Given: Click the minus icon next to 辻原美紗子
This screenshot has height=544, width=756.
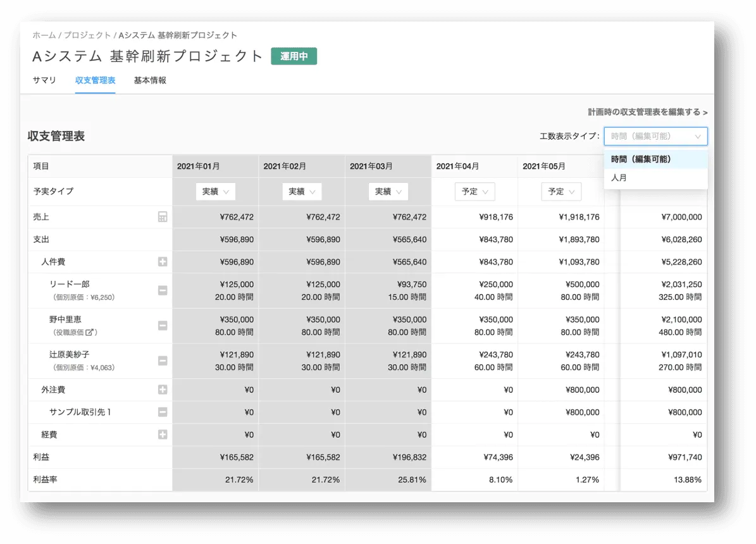Looking at the screenshot, I should pos(164,360).
